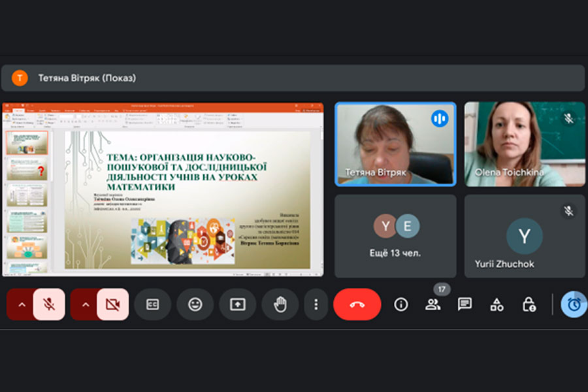Image resolution: width=588 pixels, height=392 pixels.
Task: Click the Y avatar in the 13 others tile
Action: (385, 226)
